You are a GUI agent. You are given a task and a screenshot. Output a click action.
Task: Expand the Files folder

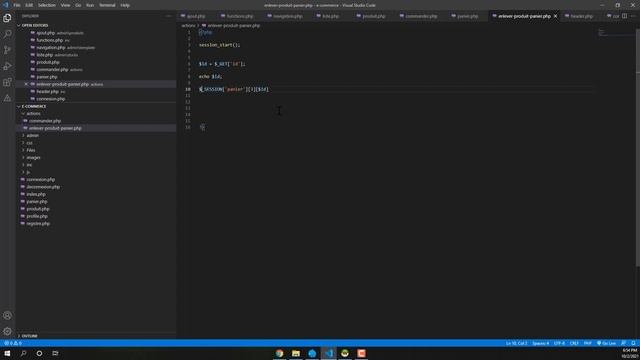tap(31, 150)
